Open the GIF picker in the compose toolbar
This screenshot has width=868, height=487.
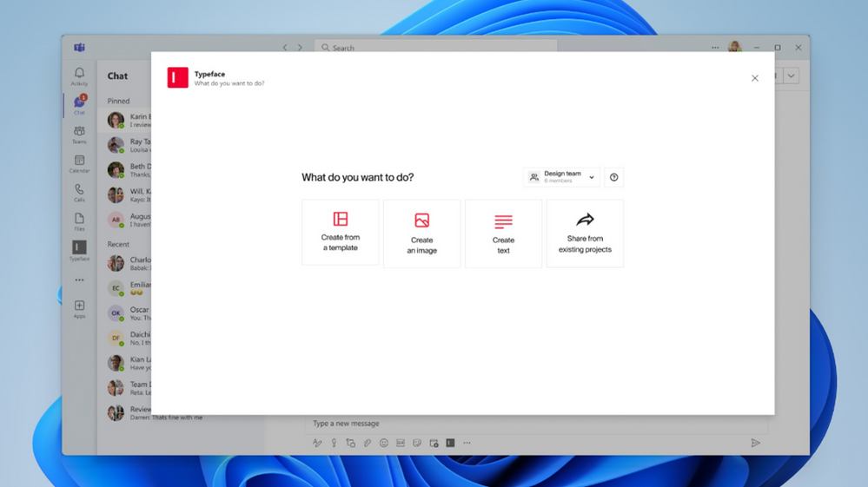(401, 443)
